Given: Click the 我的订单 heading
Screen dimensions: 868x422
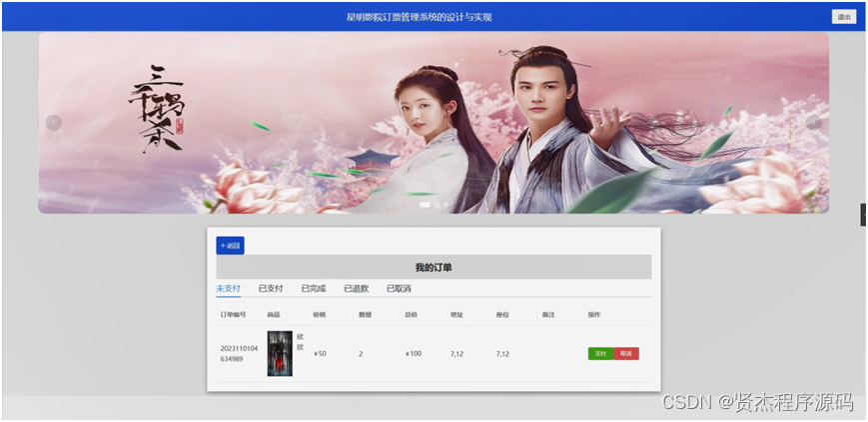Looking at the screenshot, I should [434, 267].
